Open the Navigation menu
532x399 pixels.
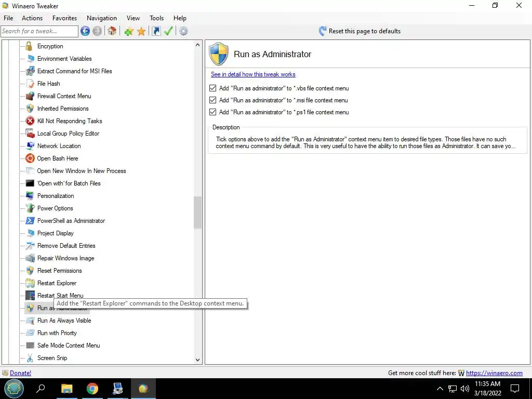pyautogui.click(x=102, y=18)
